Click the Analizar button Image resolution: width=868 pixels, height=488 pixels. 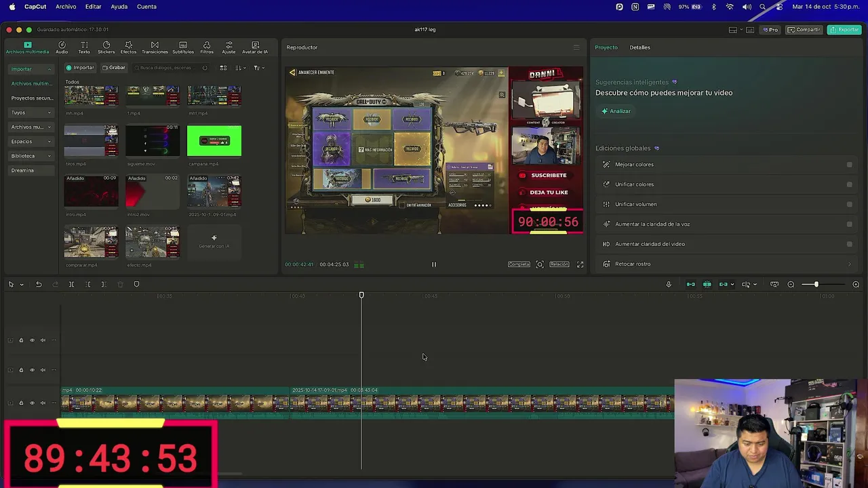pyautogui.click(x=616, y=111)
